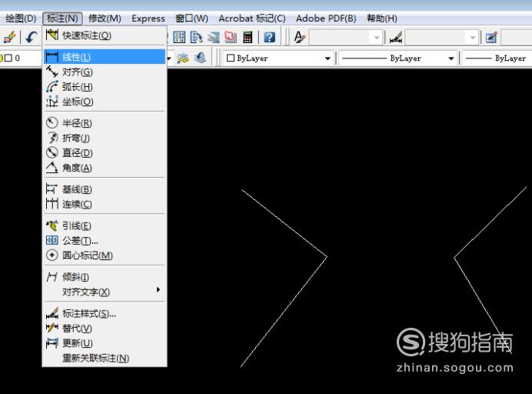This screenshot has width=532, height=394.
Task: Select 重新关联标注(N) entry
Action: click(x=105, y=358)
